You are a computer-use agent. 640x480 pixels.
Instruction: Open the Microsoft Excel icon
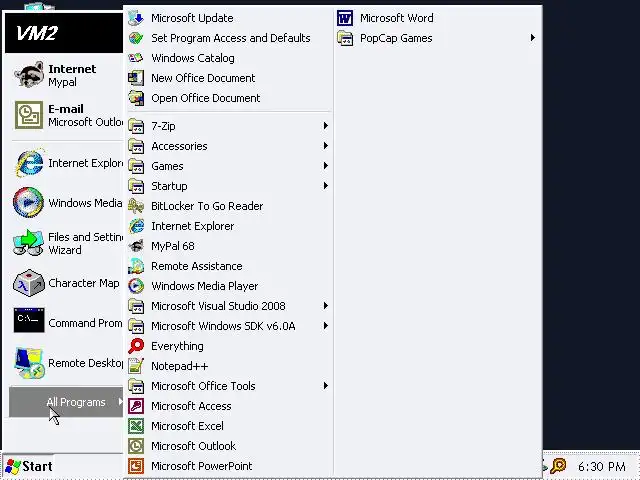[136, 426]
